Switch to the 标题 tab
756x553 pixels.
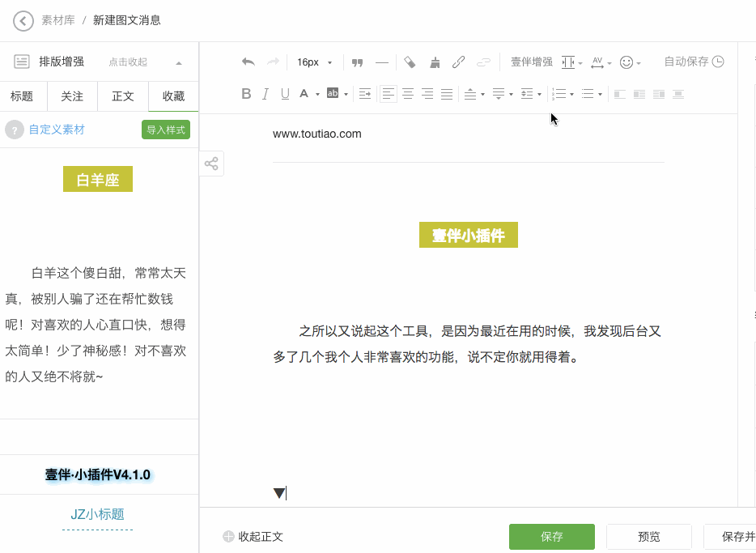coord(22,96)
